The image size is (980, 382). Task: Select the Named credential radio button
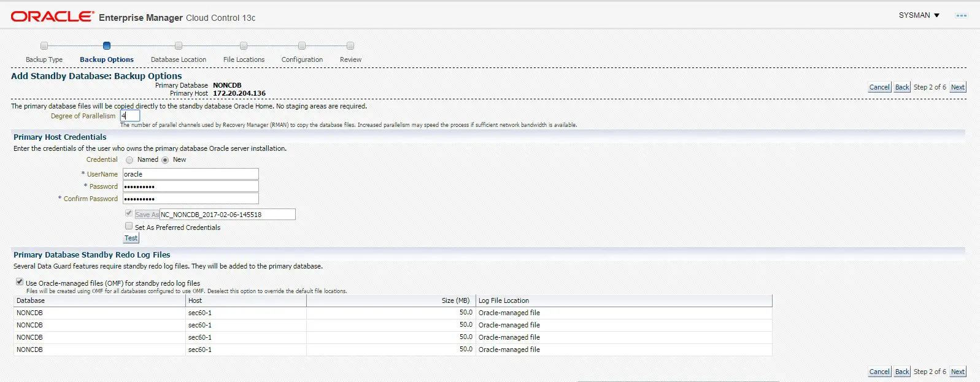click(129, 160)
